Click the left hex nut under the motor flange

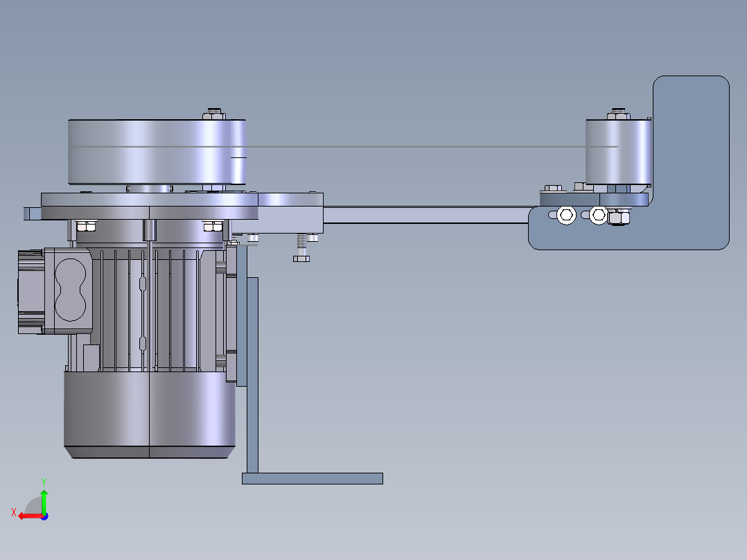click(86, 226)
